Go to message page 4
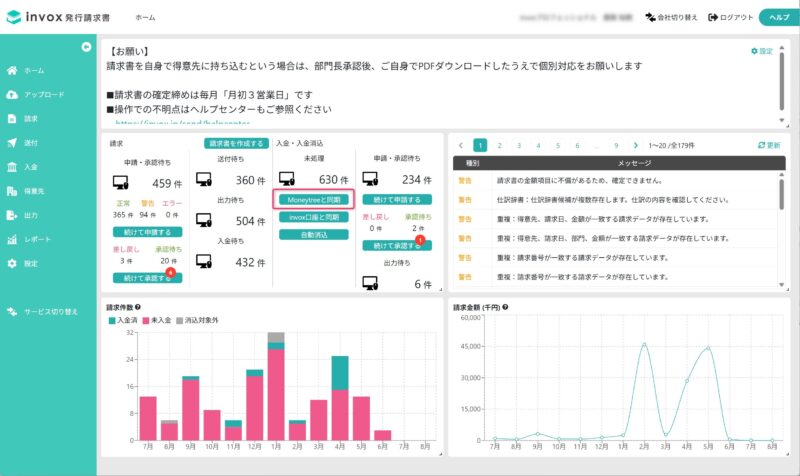 tap(538, 145)
